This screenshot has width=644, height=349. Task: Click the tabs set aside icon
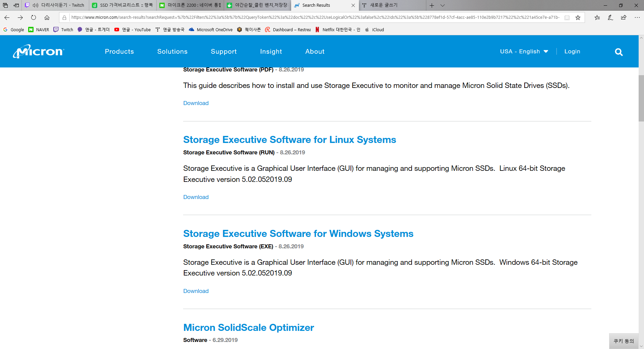coord(5,5)
